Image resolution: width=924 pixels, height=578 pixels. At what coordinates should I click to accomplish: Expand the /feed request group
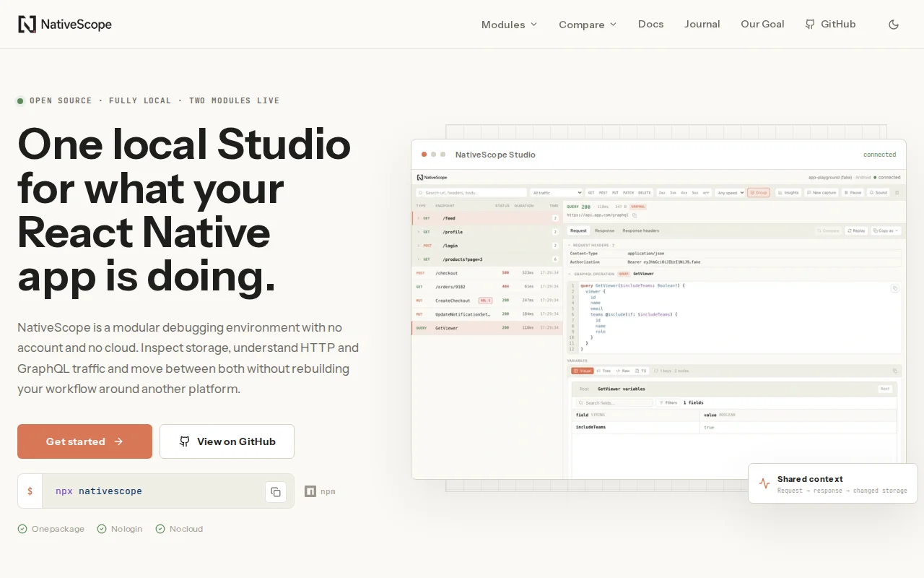click(487, 218)
